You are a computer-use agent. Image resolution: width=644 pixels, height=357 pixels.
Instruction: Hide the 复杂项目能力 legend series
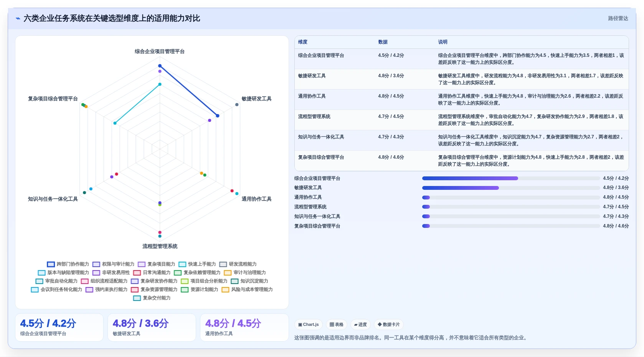pos(157,264)
